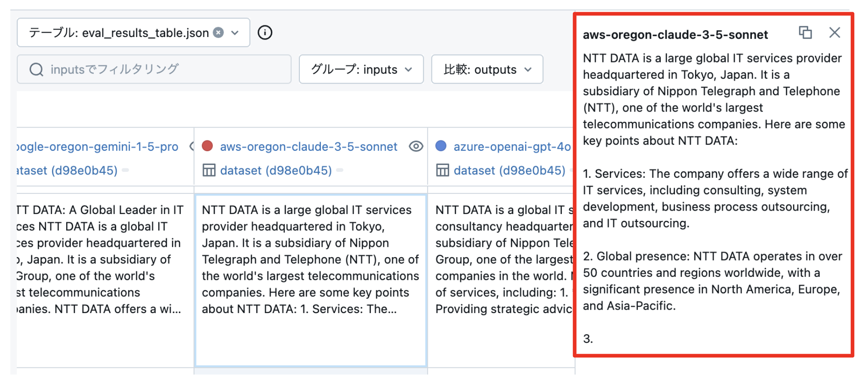Click the small tag pill after gemini dataset

point(126,171)
